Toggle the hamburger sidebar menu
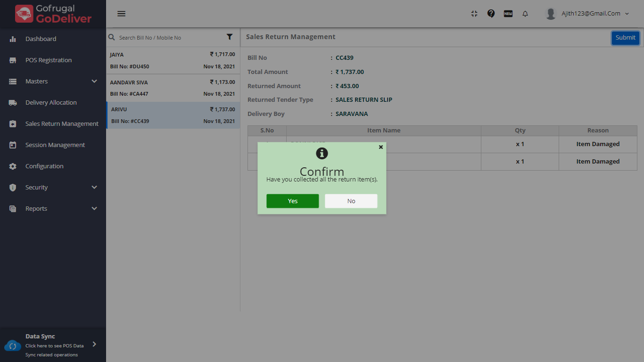 pos(121,14)
